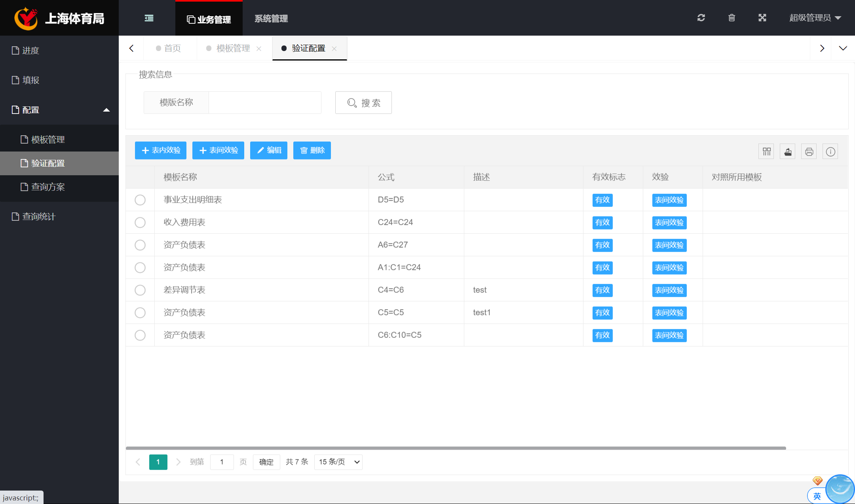
Task: Refresh the page via top refresh icon
Action: (x=701, y=18)
